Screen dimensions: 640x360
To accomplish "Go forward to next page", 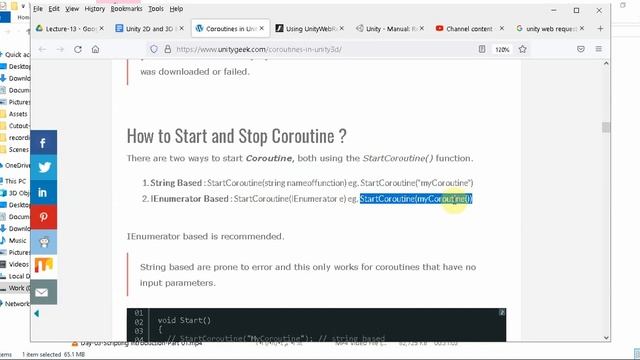I will point(60,49).
